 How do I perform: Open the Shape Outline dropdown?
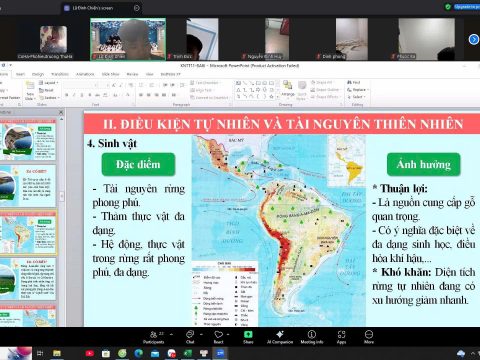click(325, 90)
